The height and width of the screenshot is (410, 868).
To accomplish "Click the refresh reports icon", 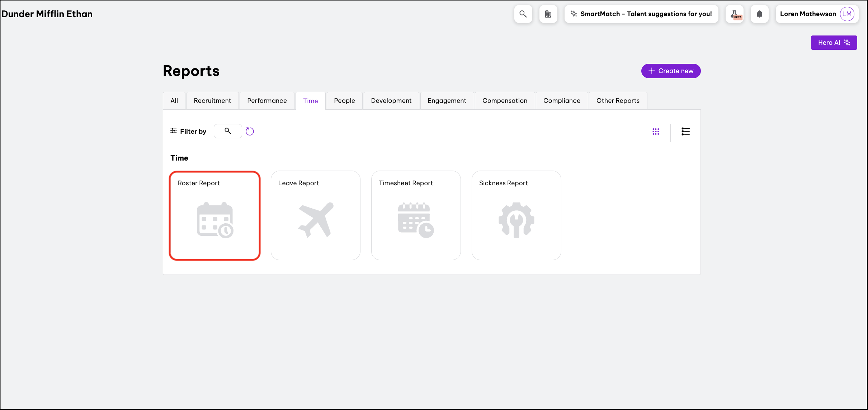I will pyautogui.click(x=250, y=132).
